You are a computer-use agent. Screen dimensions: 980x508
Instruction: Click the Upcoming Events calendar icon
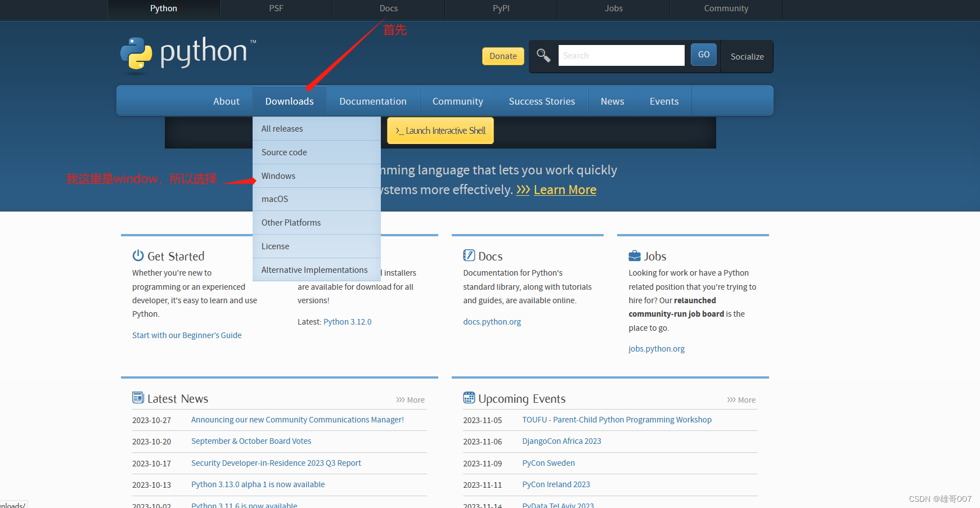(469, 398)
